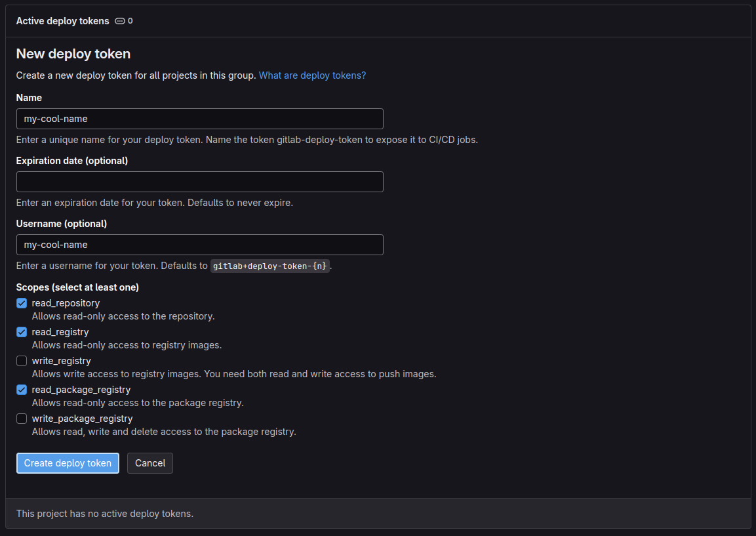
Task: Click the 'Expiration date (optional)' label
Action: [x=72, y=161]
